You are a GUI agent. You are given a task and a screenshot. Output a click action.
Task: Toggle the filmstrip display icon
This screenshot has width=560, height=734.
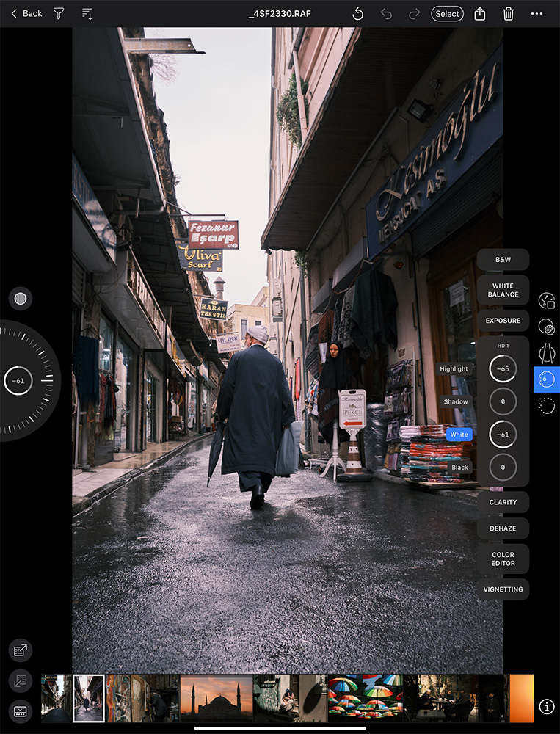pyautogui.click(x=20, y=711)
